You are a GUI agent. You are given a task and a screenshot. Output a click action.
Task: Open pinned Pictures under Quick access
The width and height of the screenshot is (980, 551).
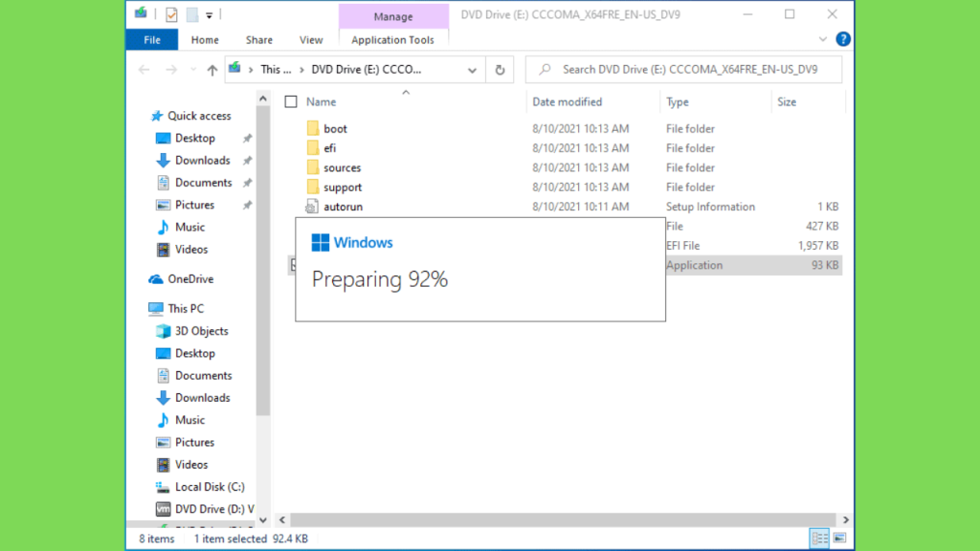pyautogui.click(x=194, y=205)
